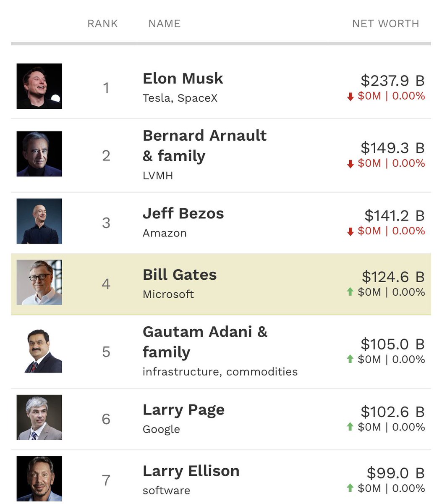Viewport: 442px width, 504px height.
Task: Sort by the NET WORTH column header
Action: pyautogui.click(x=385, y=24)
